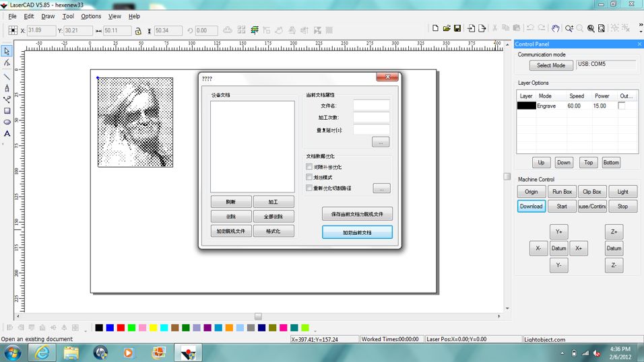This screenshot has width=644, height=362.
Task: Click the Select Mode button
Action: (550, 65)
